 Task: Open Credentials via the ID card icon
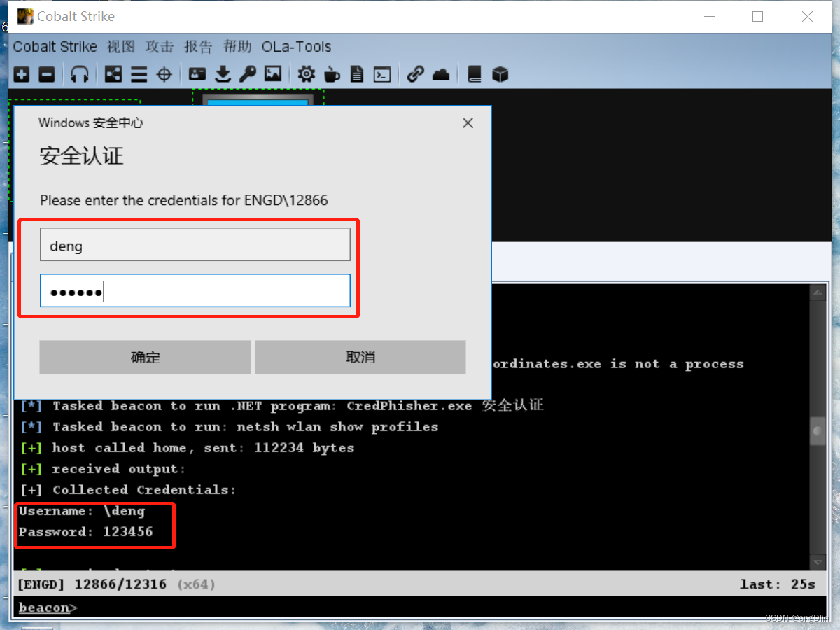pyautogui.click(x=197, y=74)
